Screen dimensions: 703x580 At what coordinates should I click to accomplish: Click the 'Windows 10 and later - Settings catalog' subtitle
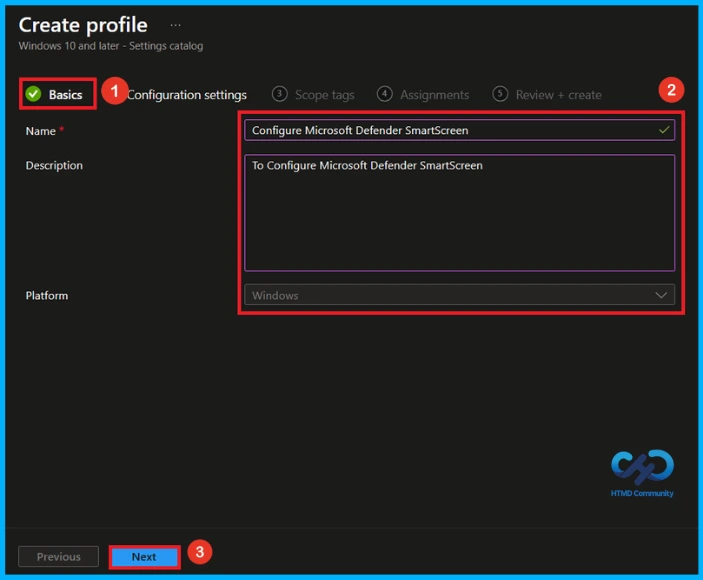click(x=111, y=46)
